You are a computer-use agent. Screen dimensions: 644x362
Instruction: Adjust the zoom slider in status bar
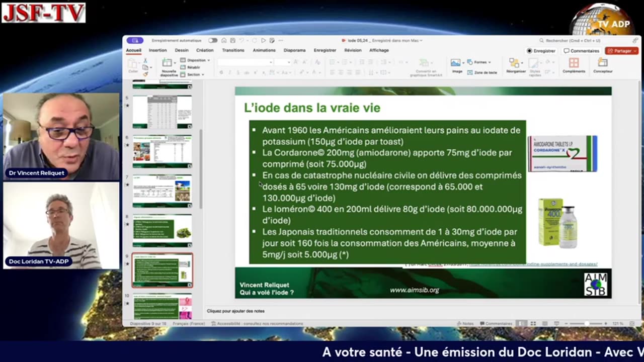587,324
